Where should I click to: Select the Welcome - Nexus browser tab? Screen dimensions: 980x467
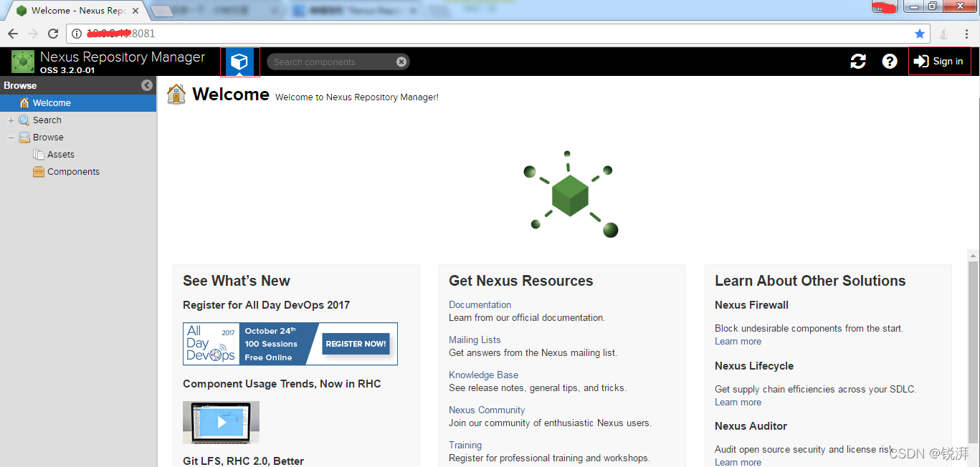(77, 11)
